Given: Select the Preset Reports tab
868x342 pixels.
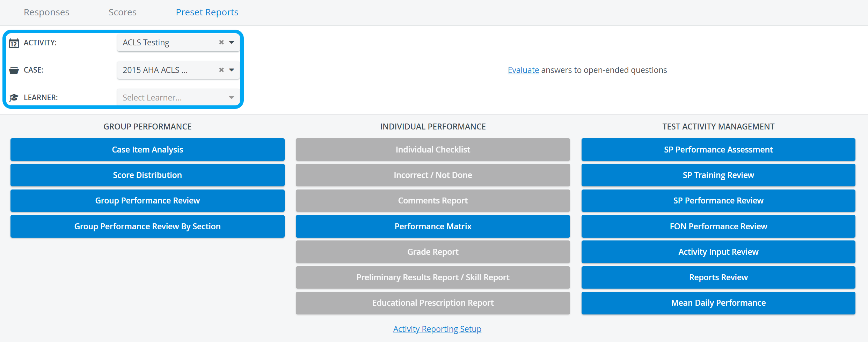Looking at the screenshot, I should point(207,12).
